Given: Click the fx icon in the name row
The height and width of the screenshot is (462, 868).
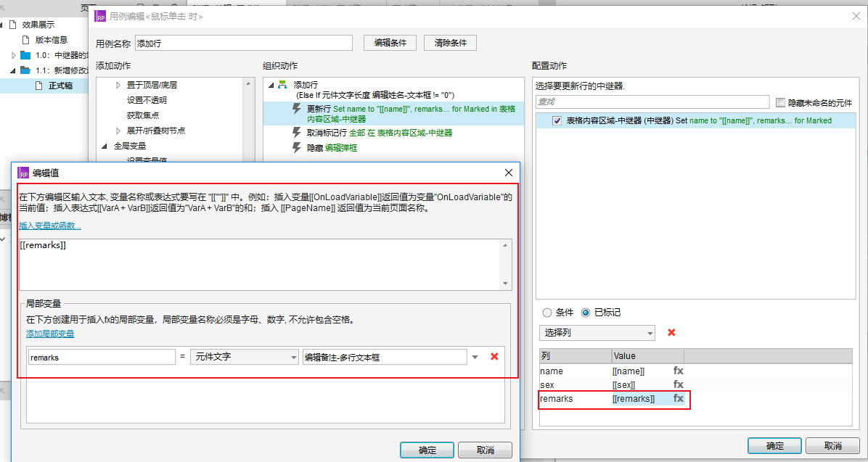Looking at the screenshot, I should coord(678,371).
